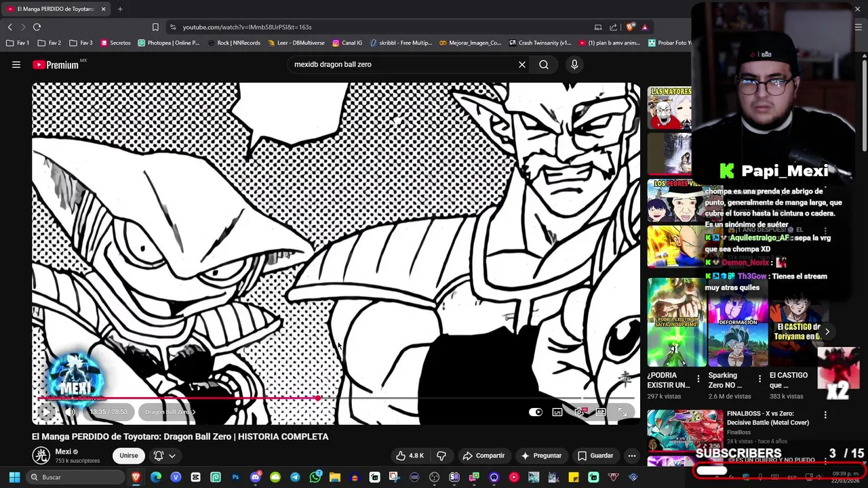Open a new browser tab with plus
The width and height of the screenshot is (868, 488).
tap(120, 9)
